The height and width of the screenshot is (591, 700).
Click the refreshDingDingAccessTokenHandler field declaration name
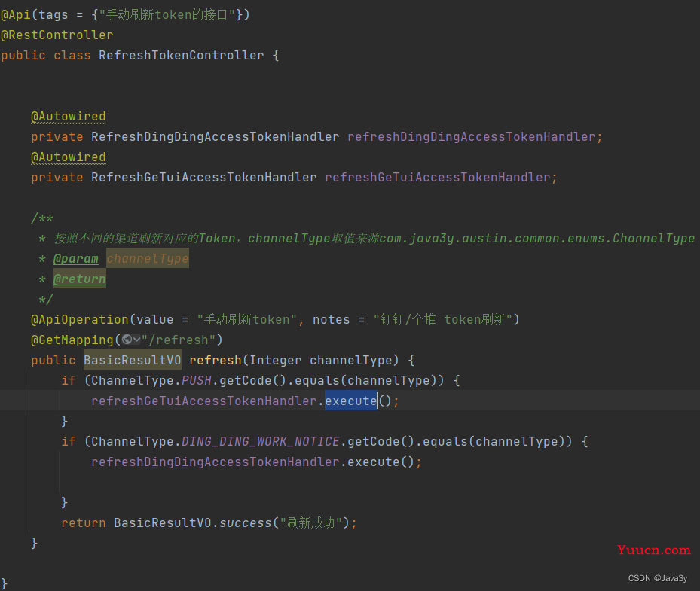(x=472, y=136)
